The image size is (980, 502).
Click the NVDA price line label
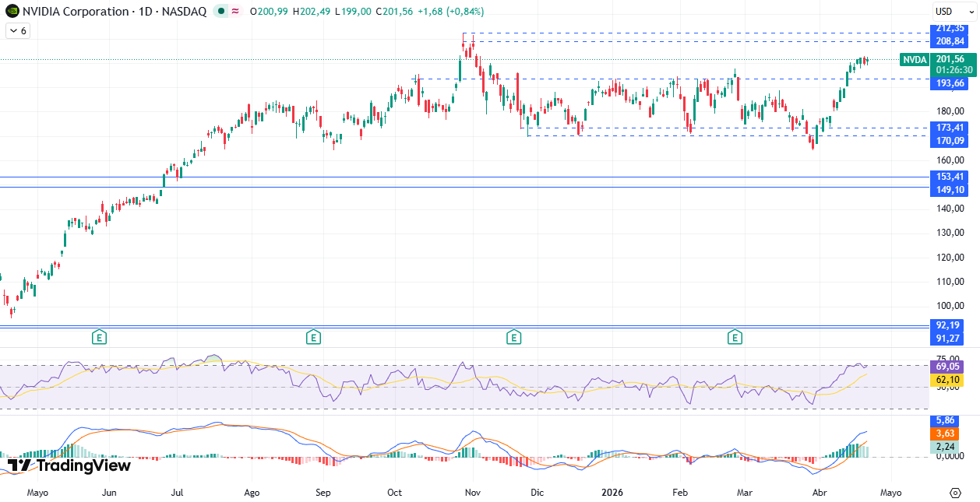point(915,60)
